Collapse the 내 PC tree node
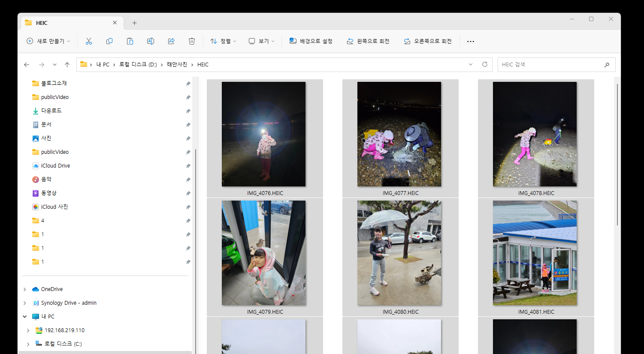The image size is (644, 354). 25,317
